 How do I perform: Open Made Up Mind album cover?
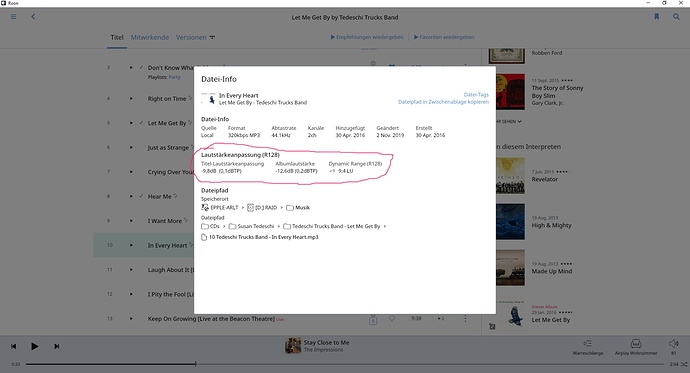point(510,268)
